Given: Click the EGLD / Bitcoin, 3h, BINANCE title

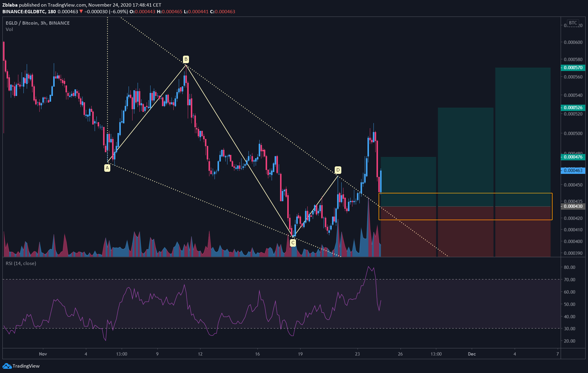Looking at the screenshot, I should pos(38,23).
